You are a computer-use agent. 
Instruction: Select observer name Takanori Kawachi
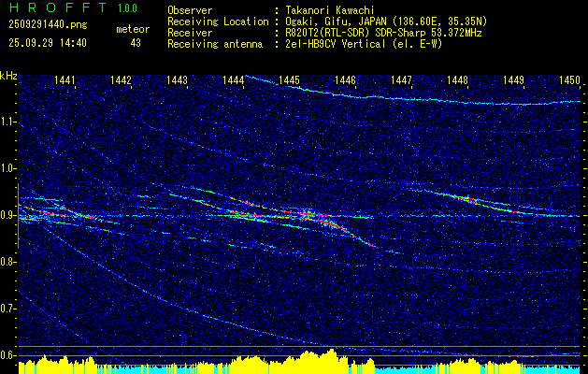pyautogui.click(x=329, y=10)
